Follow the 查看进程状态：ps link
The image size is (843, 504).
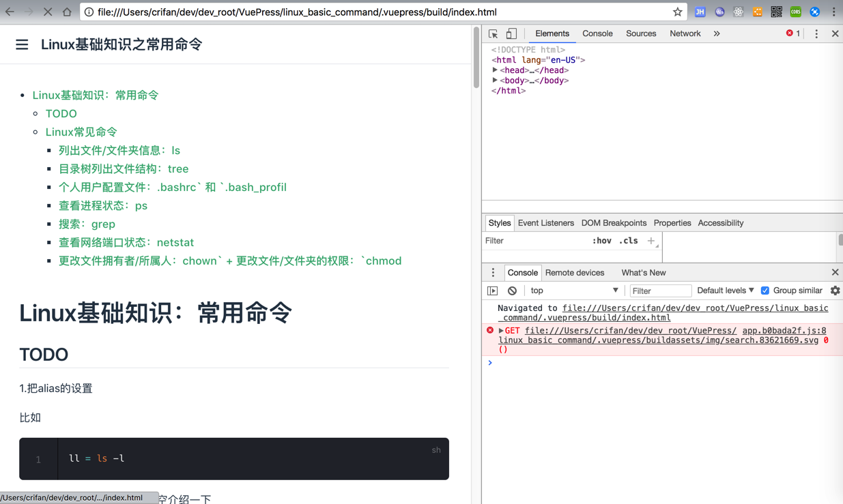coord(103,206)
